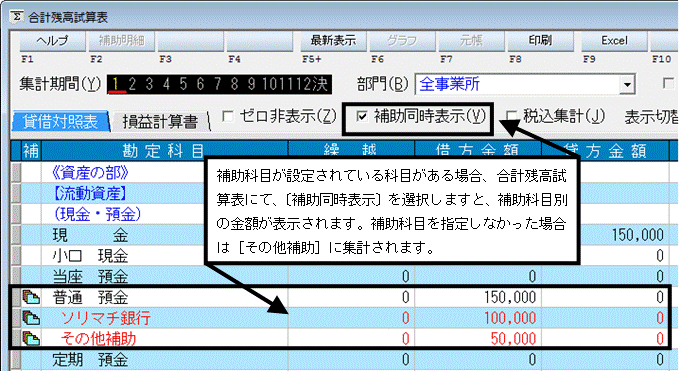Image resolution: width=680 pixels, height=371 pixels.
Task: Click the sub-account icon beside 普通 預金
Action: point(31,297)
